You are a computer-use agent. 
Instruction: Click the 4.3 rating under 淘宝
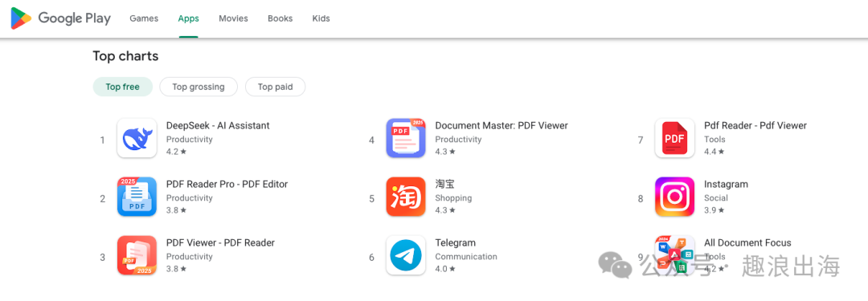445,210
